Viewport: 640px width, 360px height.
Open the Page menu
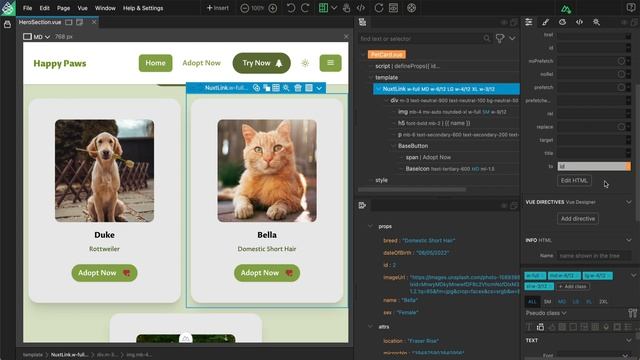(x=63, y=8)
